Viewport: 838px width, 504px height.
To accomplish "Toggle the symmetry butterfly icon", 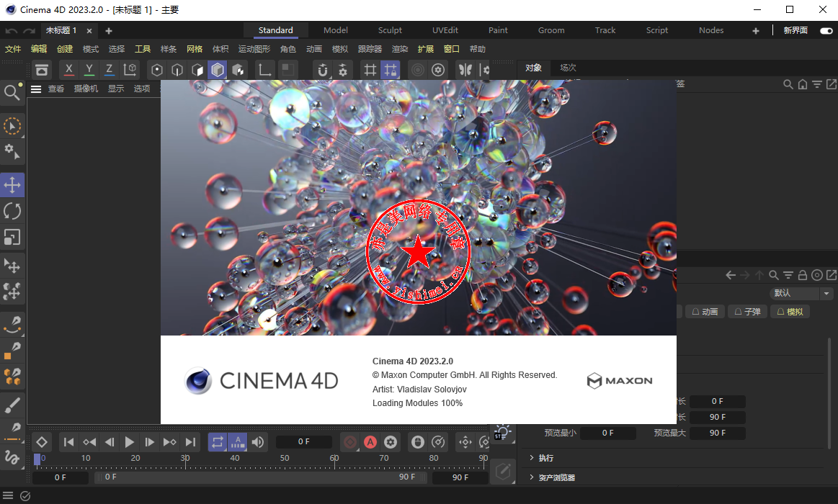I will [465, 70].
